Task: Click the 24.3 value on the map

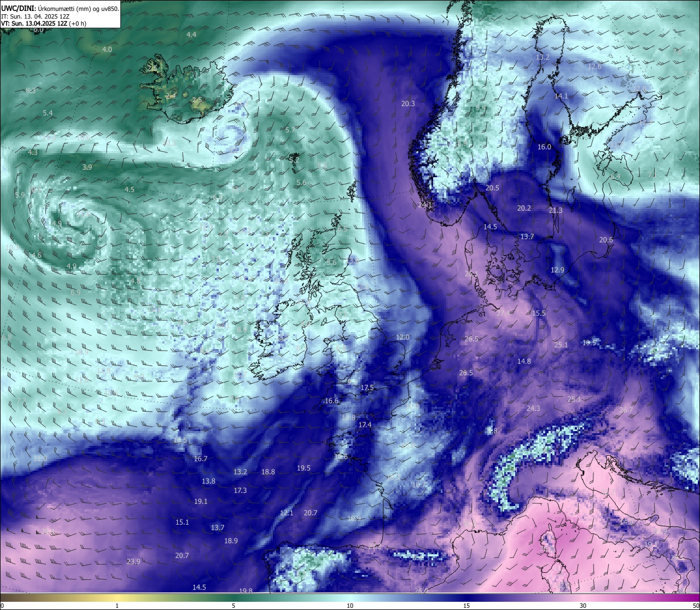Action: pyautogui.click(x=533, y=408)
